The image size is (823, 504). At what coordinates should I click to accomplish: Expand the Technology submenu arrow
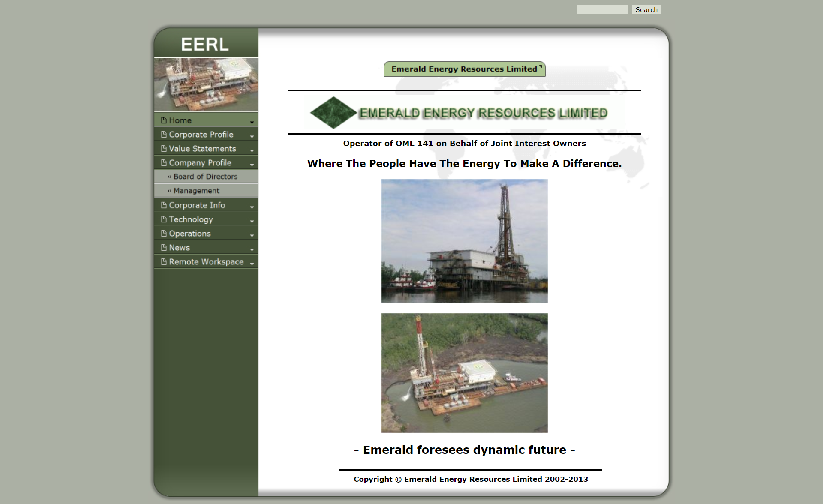[x=252, y=221]
